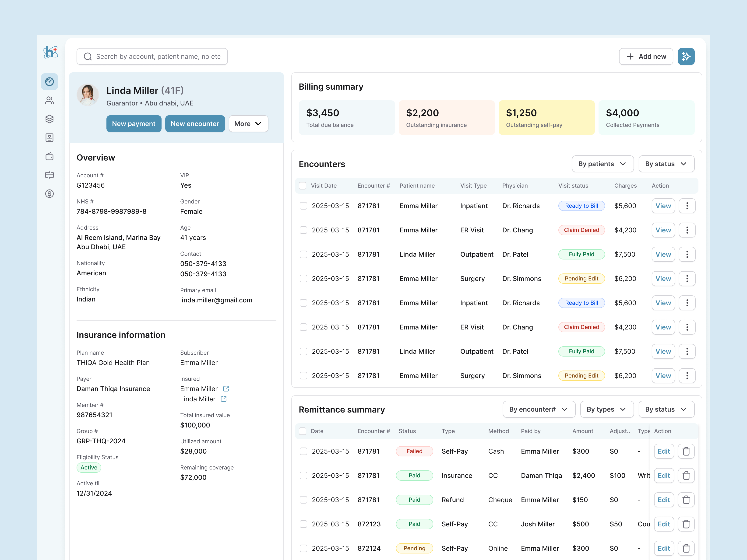Delete the Failed Self-Pay remittance with trash icon

tap(686, 451)
